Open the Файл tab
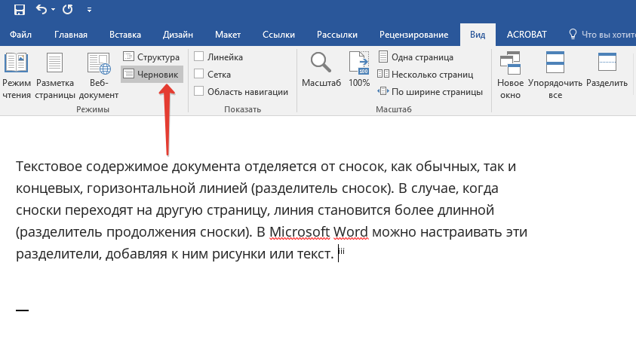The width and height of the screenshot is (636, 364). (20, 35)
